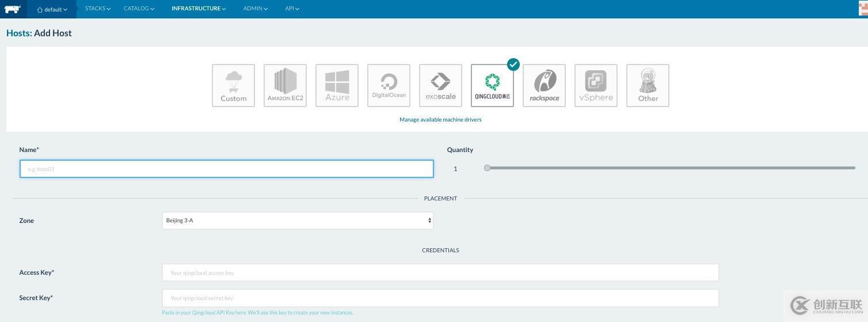The height and width of the screenshot is (322, 868).
Task: Open the Infrastructure menu
Action: point(199,9)
